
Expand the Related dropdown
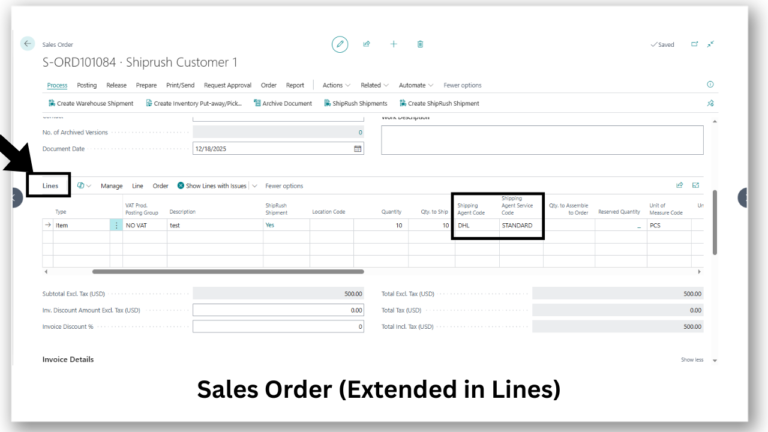(x=375, y=85)
